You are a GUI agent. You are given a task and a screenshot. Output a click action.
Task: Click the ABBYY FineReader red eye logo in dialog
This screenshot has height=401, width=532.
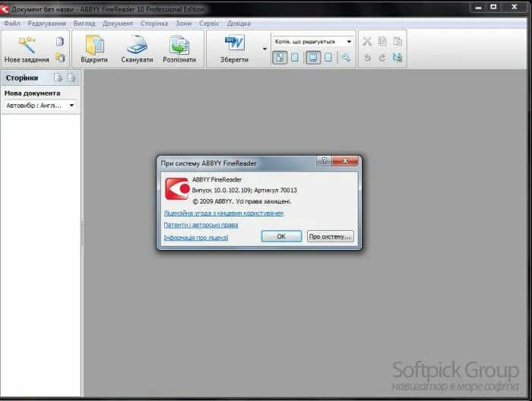(177, 189)
